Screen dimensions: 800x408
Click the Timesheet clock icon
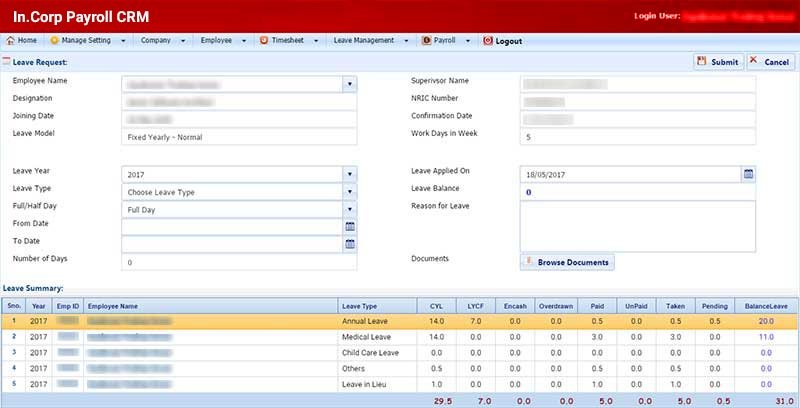click(264, 40)
